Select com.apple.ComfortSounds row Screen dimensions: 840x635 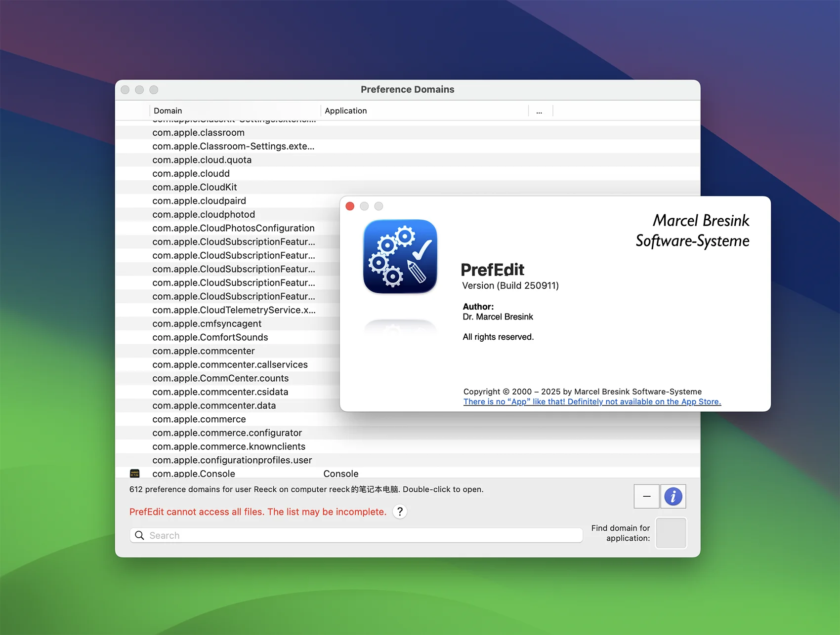[x=227, y=337]
